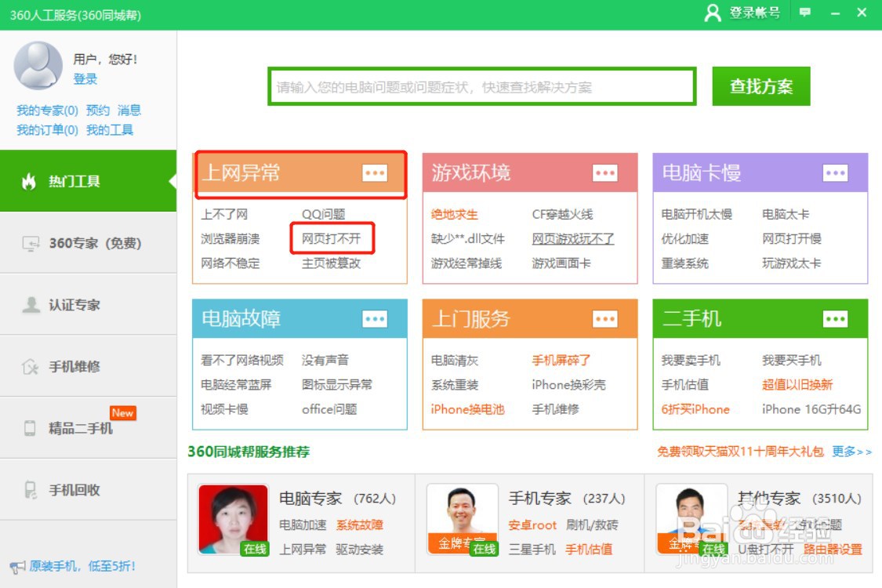This screenshot has width=882, height=588.
Task: Click the 手机专家 expert photo
Action: point(463,520)
